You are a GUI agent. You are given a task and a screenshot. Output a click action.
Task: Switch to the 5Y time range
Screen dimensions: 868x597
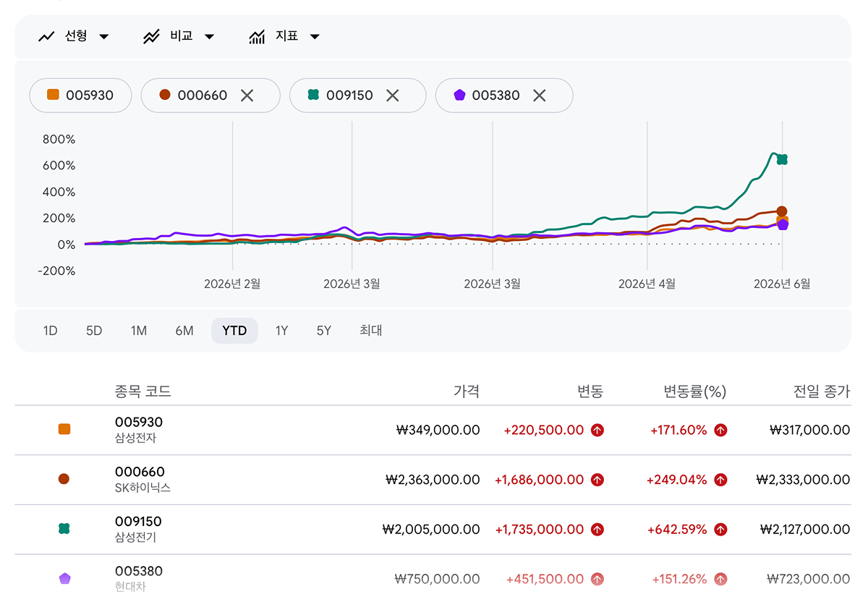tap(323, 331)
